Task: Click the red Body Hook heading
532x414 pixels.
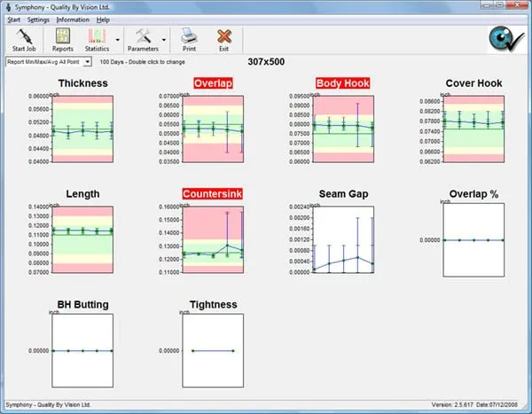Action: pyautogui.click(x=342, y=83)
